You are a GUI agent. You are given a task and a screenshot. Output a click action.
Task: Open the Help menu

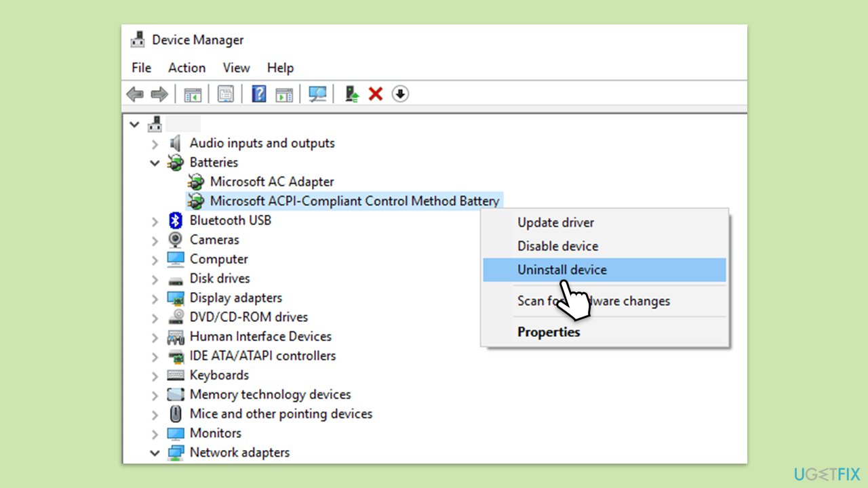click(x=280, y=68)
